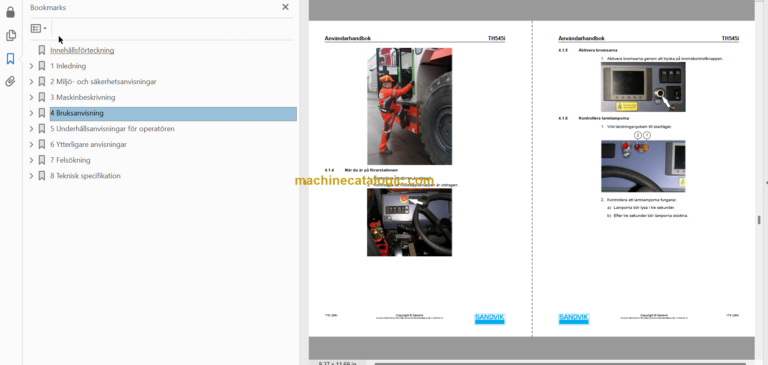Screen dimensions: 768x365
Task: Expand the 1 Inledning bookmark
Action: 31,66
